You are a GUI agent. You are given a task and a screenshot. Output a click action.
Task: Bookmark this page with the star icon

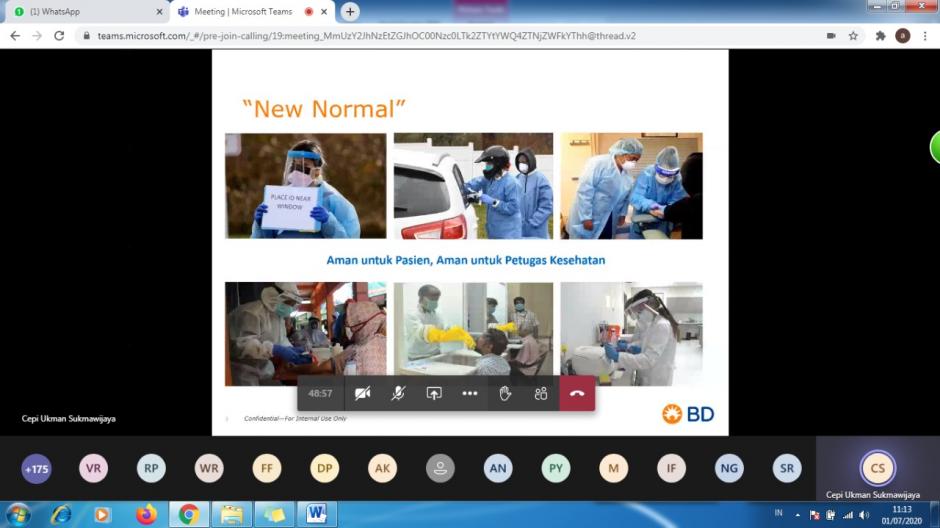click(x=853, y=35)
